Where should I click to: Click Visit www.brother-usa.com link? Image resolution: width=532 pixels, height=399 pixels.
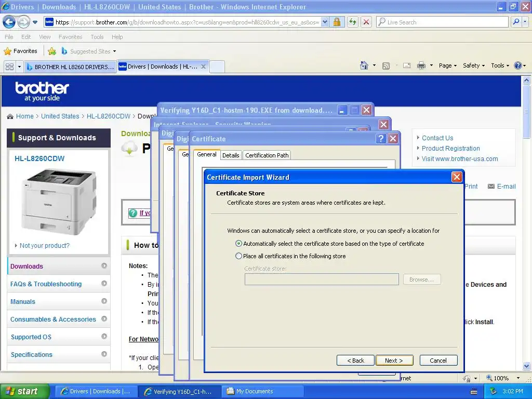click(x=460, y=159)
